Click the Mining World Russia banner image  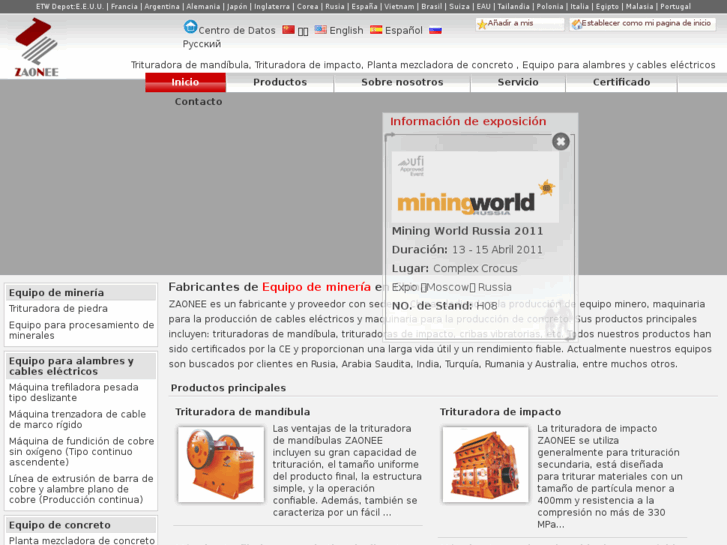point(475,187)
